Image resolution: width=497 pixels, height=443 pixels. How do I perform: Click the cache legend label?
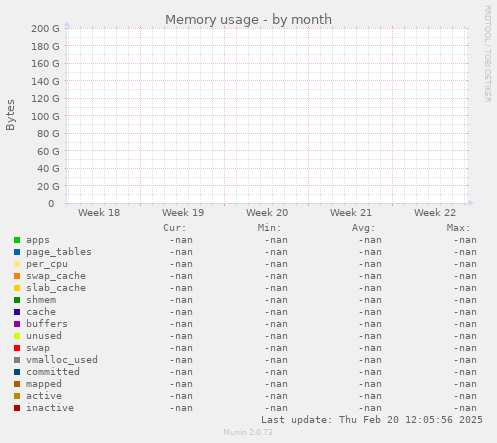(41, 312)
